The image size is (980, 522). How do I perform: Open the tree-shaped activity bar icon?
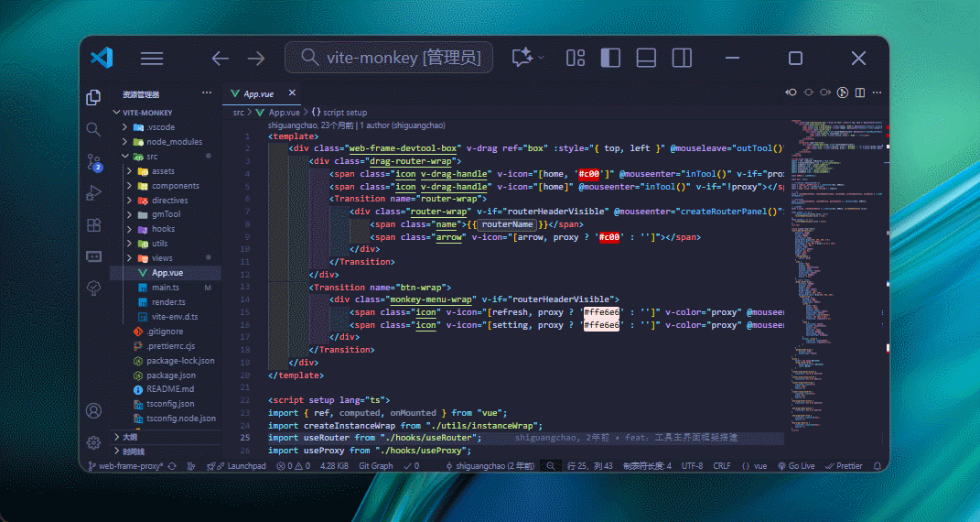(93, 288)
